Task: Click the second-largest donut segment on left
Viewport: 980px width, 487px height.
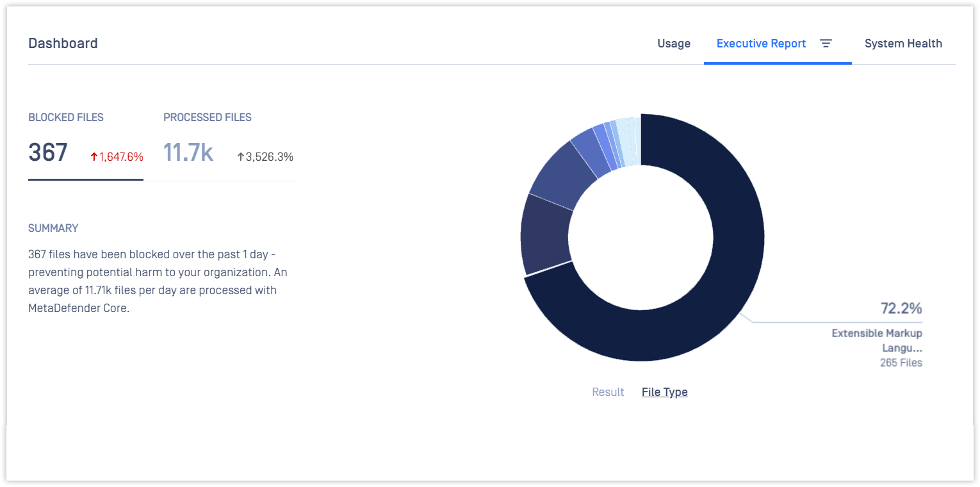Action: (x=543, y=234)
